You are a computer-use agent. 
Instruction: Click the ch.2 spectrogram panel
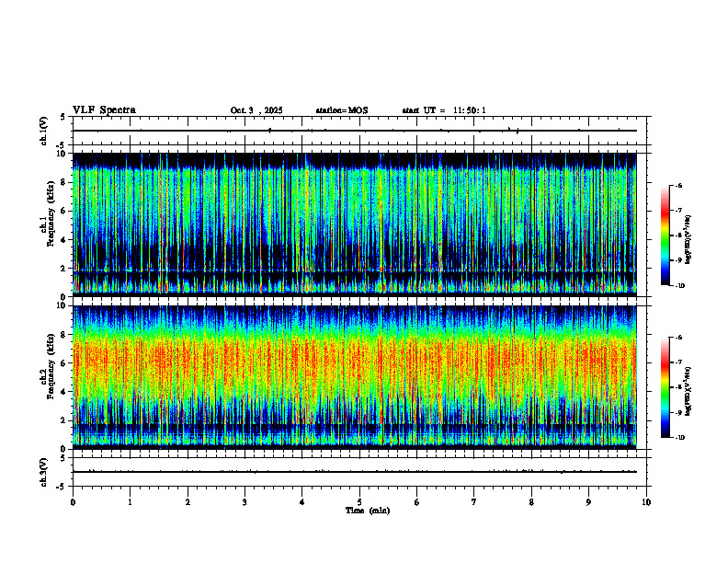point(355,377)
